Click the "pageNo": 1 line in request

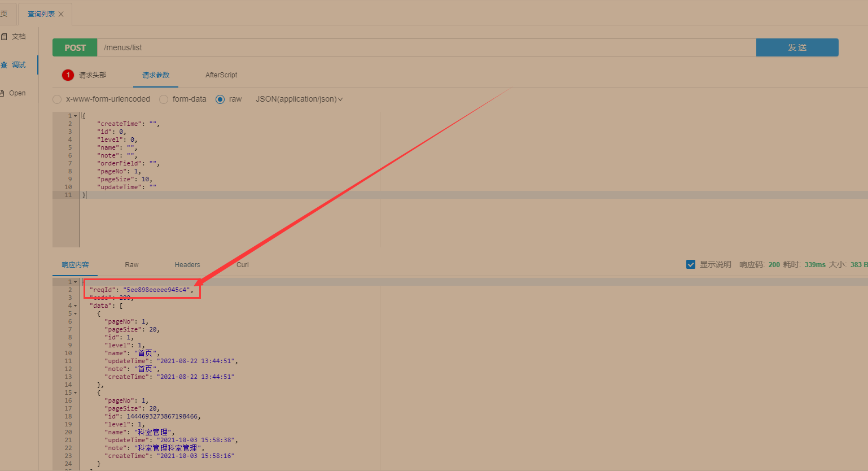[119, 171]
